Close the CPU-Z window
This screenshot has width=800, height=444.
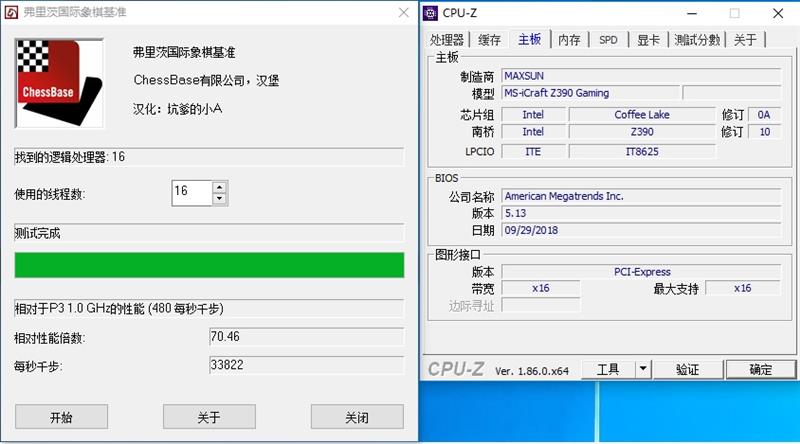tap(778, 13)
